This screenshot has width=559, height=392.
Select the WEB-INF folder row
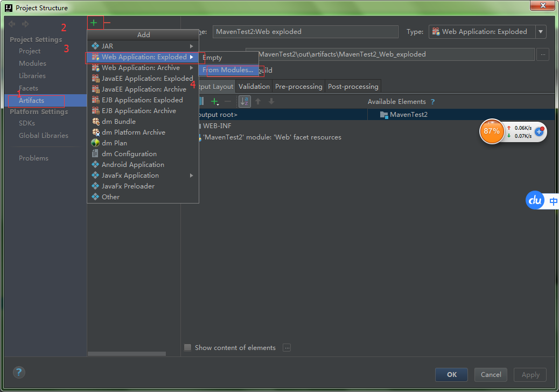(282, 126)
